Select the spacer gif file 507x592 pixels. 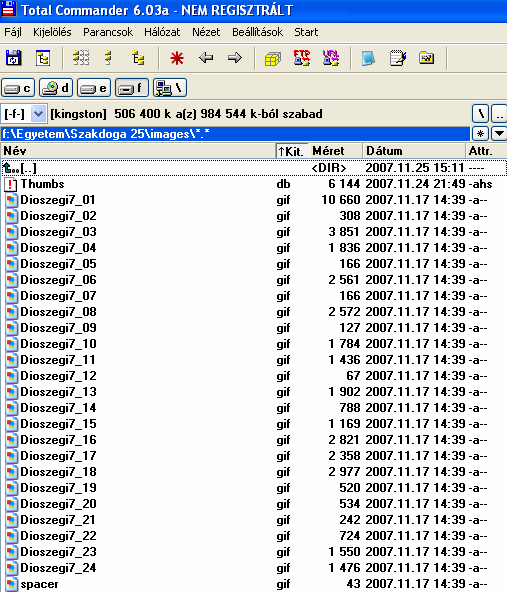[253, 584]
